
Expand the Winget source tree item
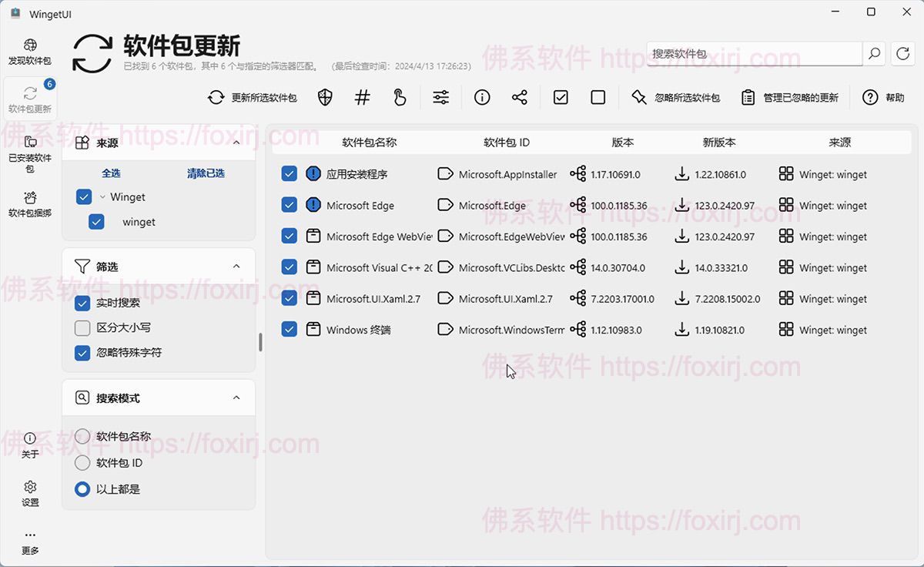point(101,196)
